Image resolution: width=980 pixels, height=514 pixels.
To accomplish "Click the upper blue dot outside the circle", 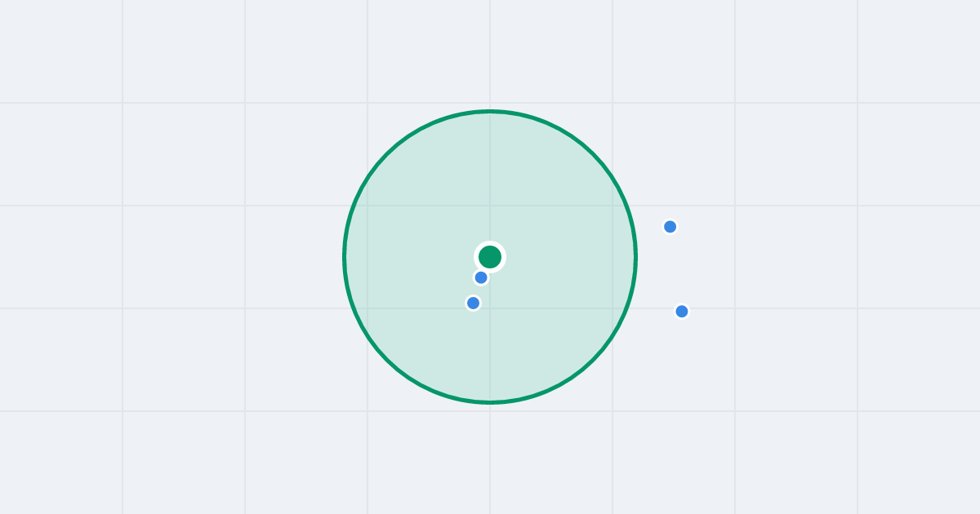I will (670, 227).
